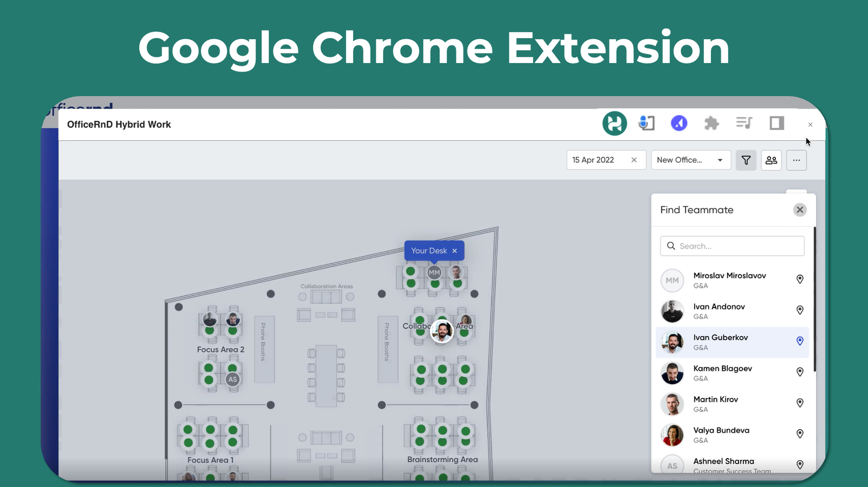
Task: Open the Extensions puzzle piece menu
Action: tap(711, 123)
